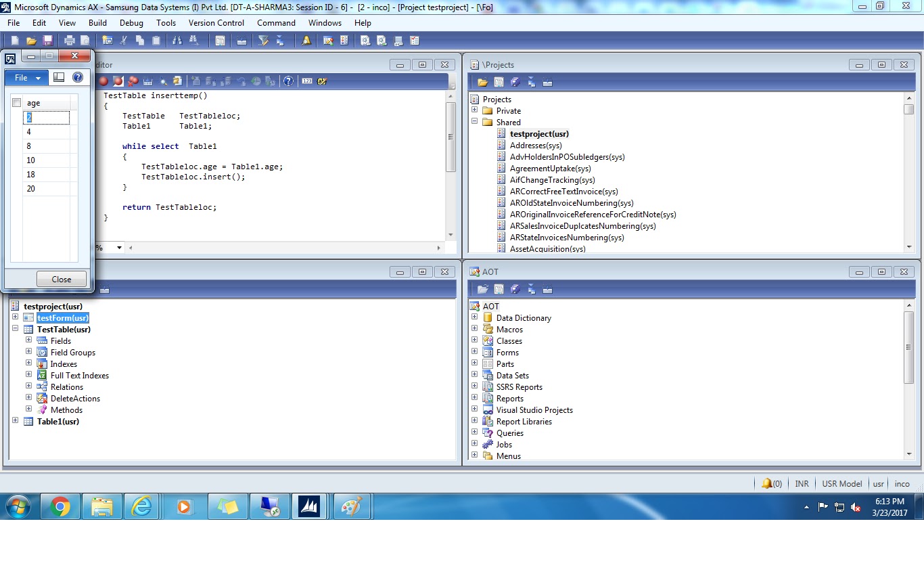Image resolution: width=924 pixels, height=574 pixels.
Task: Open the Build menu
Action: (x=97, y=22)
